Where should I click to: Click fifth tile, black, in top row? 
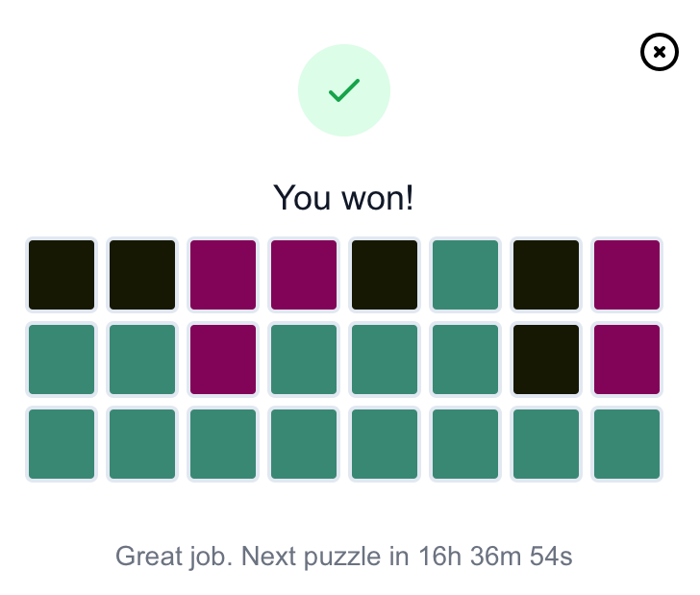(385, 275)
